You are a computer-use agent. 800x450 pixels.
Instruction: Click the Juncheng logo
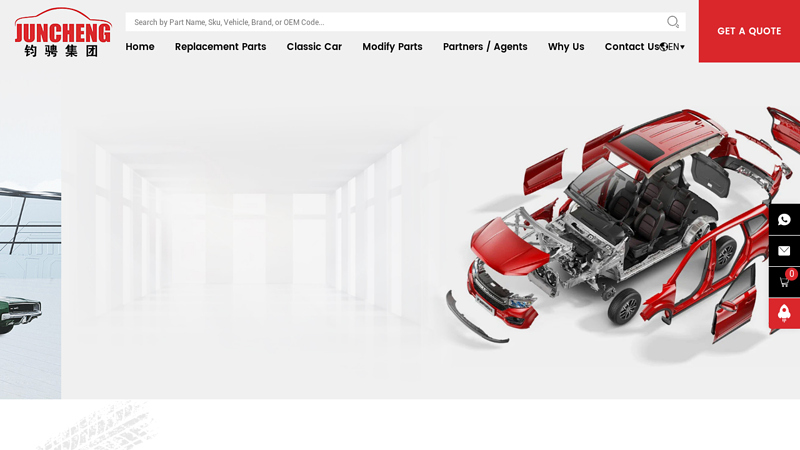(x=63, y=32)
